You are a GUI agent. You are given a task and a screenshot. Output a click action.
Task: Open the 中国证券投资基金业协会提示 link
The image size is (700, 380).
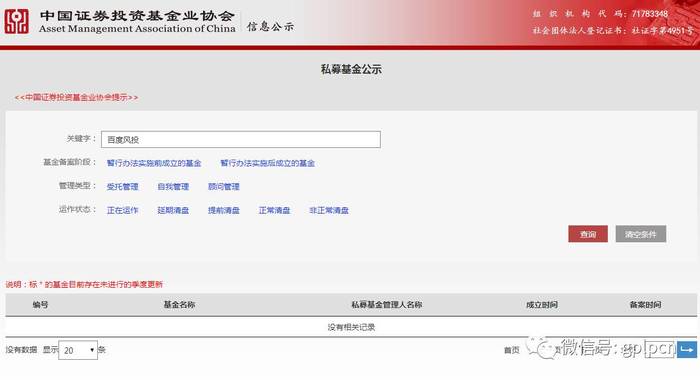[x=76, y=97]
